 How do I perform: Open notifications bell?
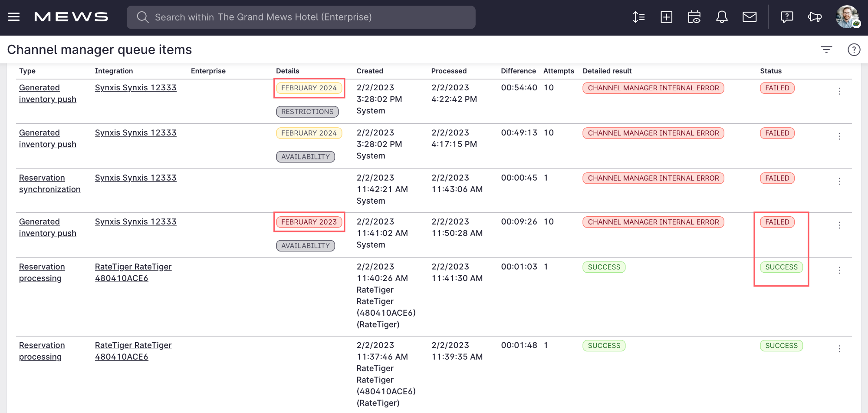click(722, 17)
